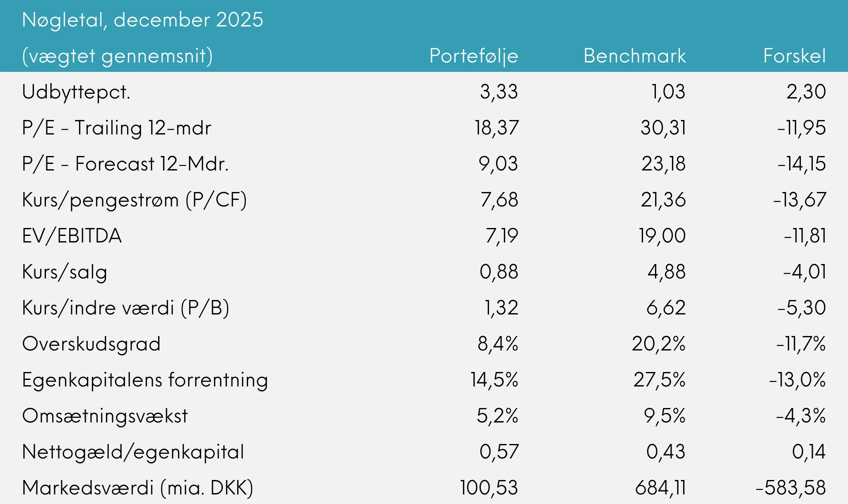
Task: Click the Kurs/salg row label
Action: pos(65,272)
